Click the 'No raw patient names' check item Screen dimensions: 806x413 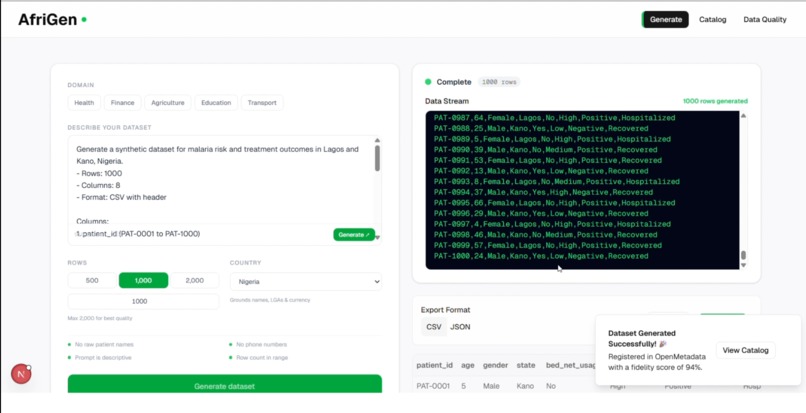point(100,345)
